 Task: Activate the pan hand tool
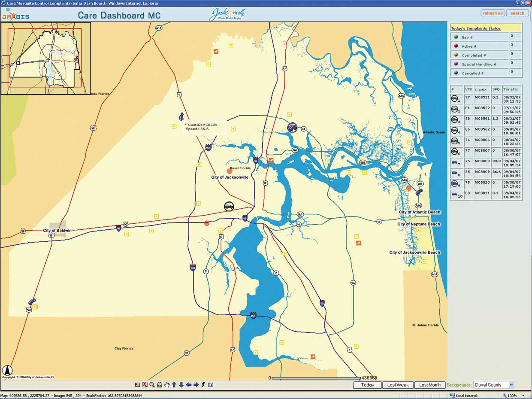pos(167,385)
